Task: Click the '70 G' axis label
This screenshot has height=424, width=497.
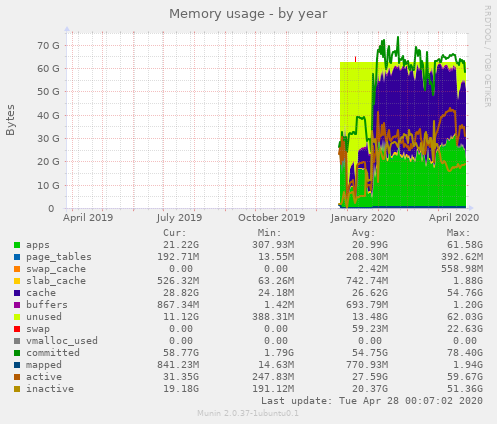Action: click(x=48, y=46)
